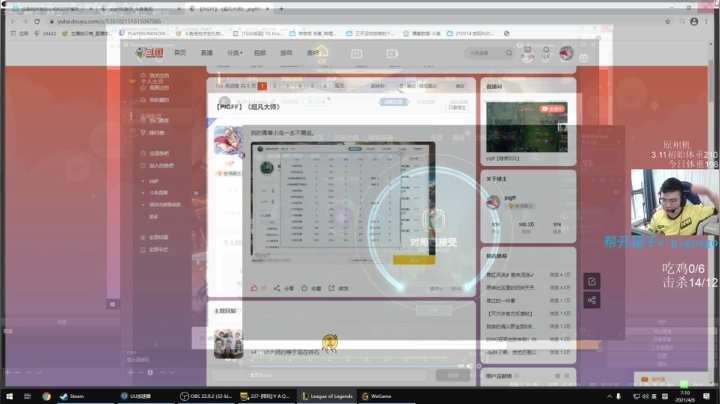720x404 pixels.
Task: Click the volume speaker icon in overlay
Action: point(469,366)
